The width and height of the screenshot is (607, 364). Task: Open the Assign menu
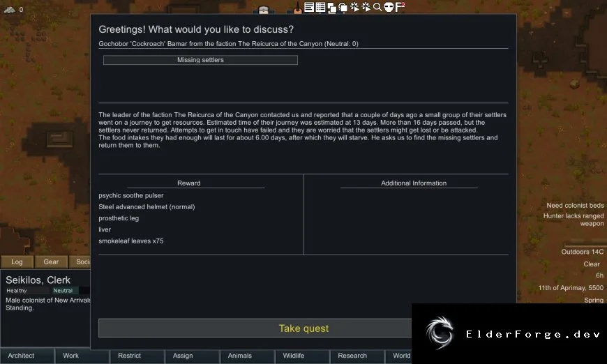point(192,356)
